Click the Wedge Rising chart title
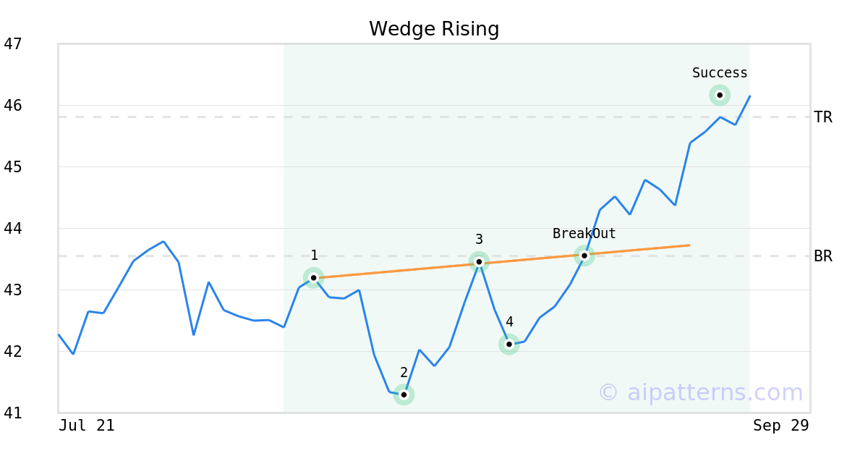868x456 pixels. [434, 29]
